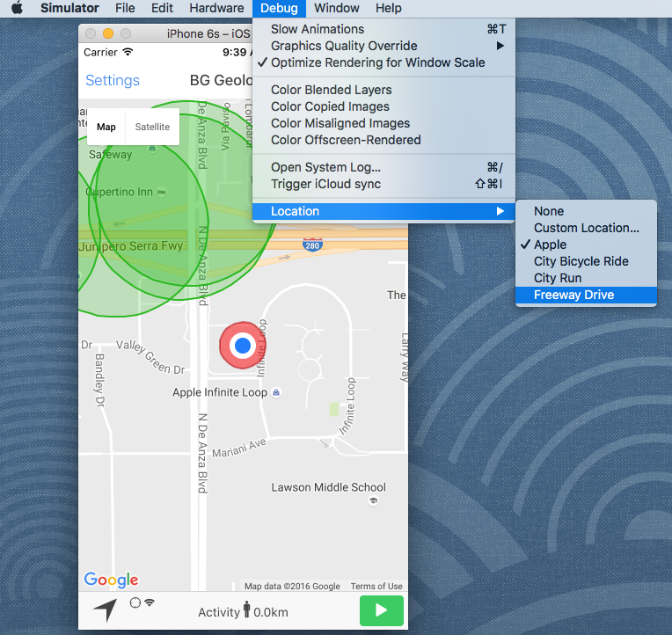Choose Slow Animations
The width and height of the screenshot is (672, 635).
383,29
